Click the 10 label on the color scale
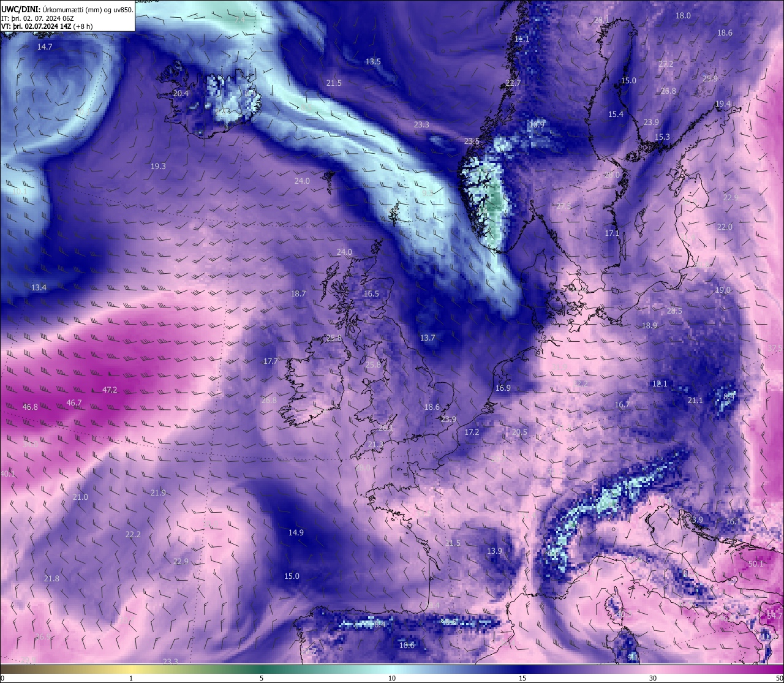Screen dimensions: 784x683 coord(392,678)
